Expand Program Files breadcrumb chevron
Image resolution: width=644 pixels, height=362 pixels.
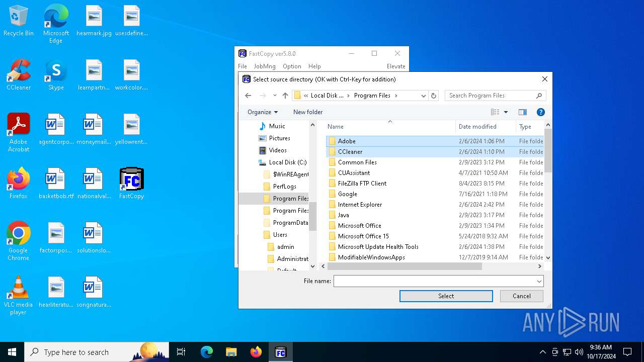(x=396, y=96)
